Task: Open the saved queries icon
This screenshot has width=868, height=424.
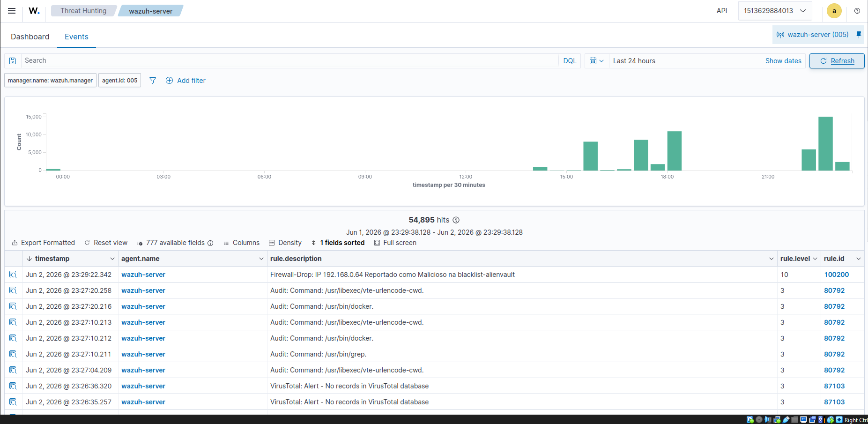Action: [x=13, y=61]
